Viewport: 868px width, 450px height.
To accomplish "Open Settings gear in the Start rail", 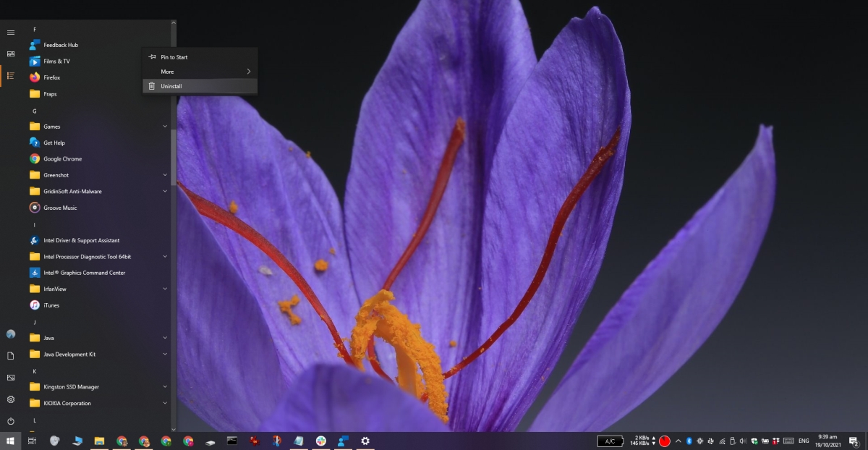I will (x=11, y=399).
